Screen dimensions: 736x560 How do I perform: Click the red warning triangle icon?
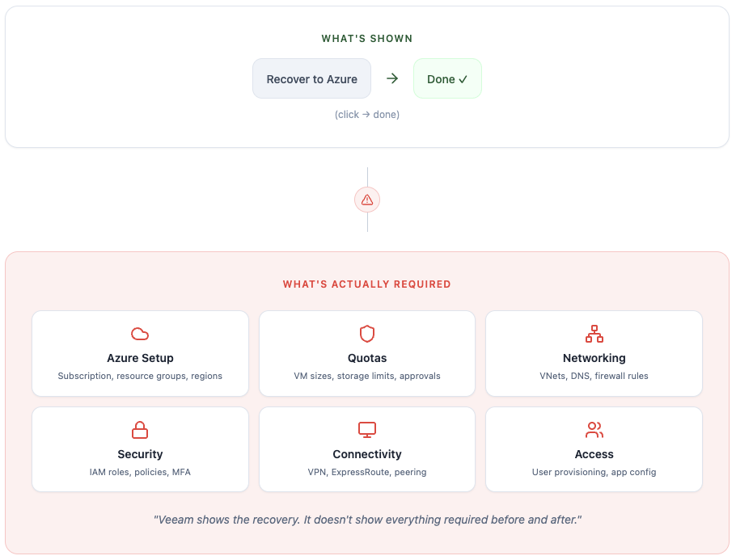point(367,200)
